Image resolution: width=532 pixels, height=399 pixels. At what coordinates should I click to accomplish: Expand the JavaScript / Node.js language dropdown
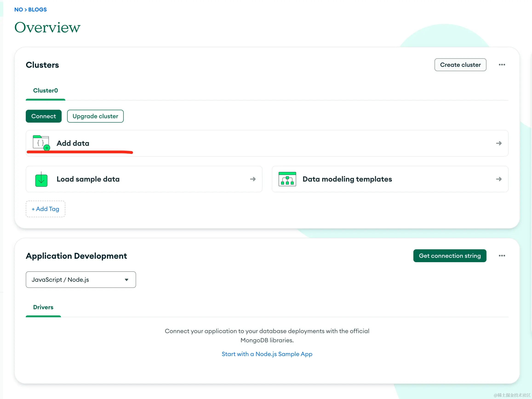point(80,280)
